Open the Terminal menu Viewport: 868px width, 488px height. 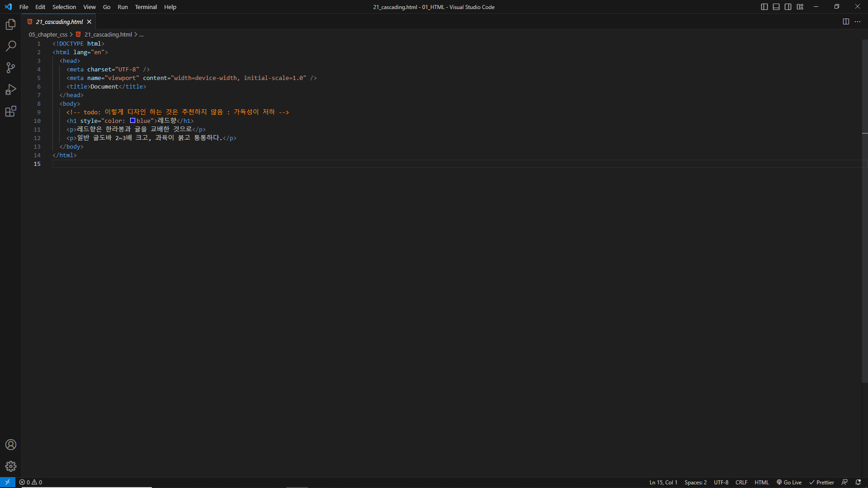coord(146,7)
